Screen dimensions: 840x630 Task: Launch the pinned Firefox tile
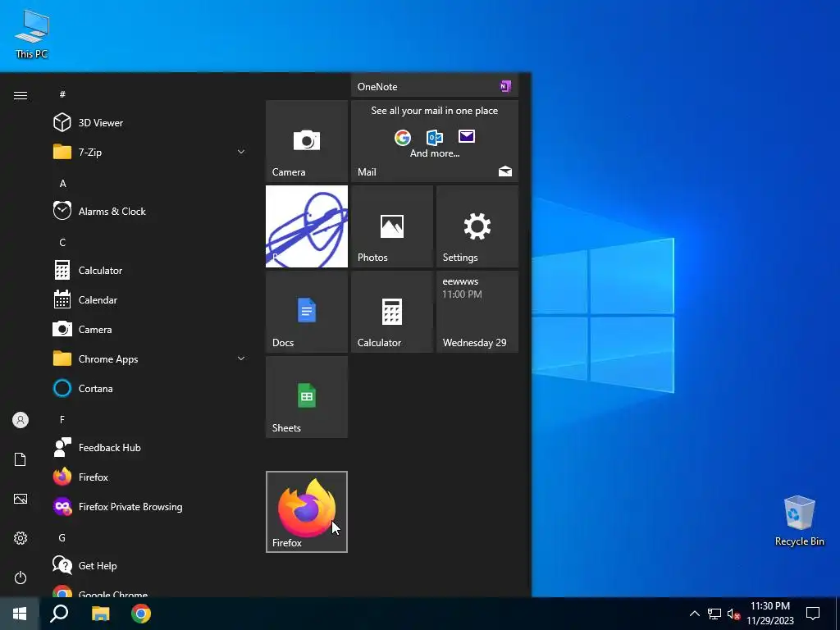click(x=307, y=512)
